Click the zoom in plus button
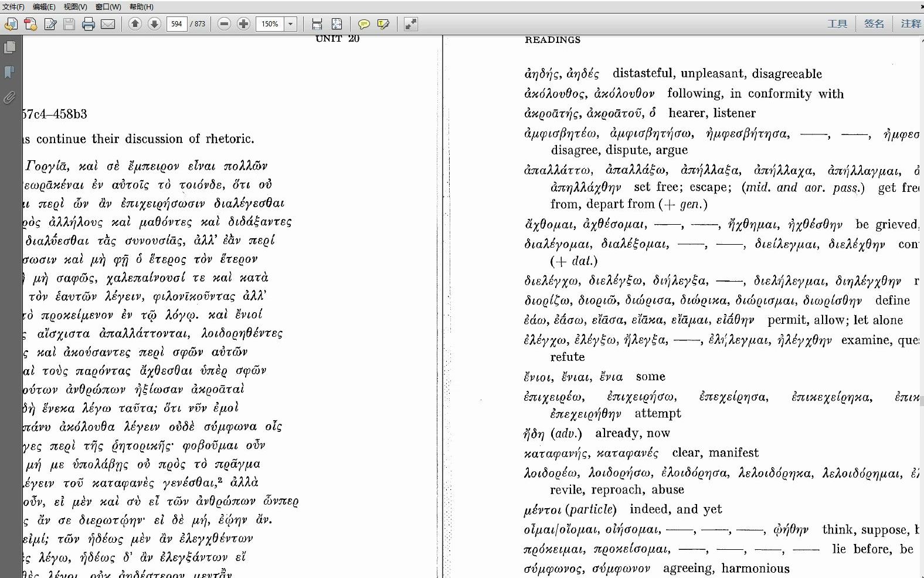 point(243,24)
